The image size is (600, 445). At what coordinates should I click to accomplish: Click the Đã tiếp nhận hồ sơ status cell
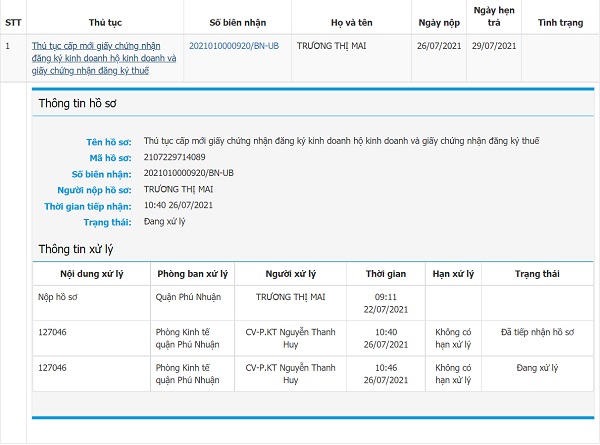[537, 332]
